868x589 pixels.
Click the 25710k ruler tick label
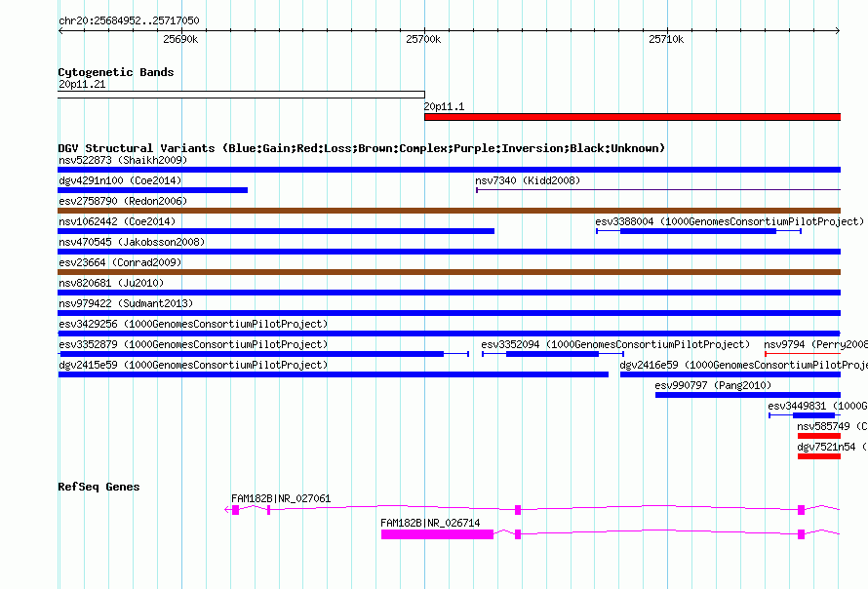coord(666,39)
